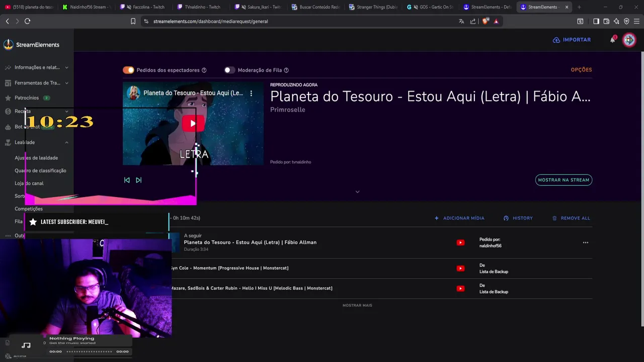Open Ajustes de lealdade sidebar item
The height and width of the screenshot is (362, 644).
[x=36, y=158]
